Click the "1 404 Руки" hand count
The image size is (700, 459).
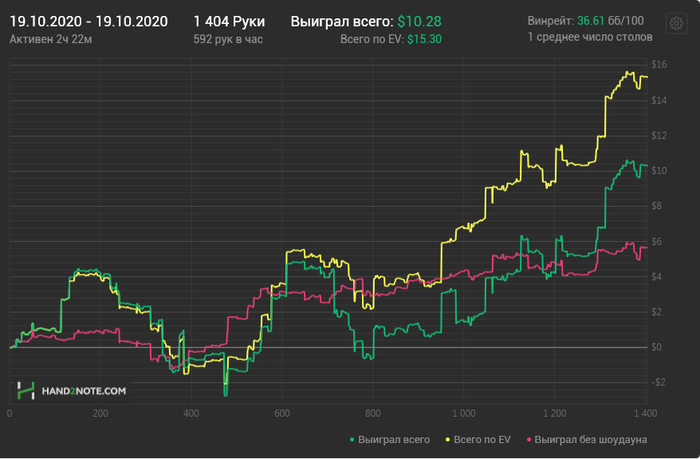pos(229,21)
